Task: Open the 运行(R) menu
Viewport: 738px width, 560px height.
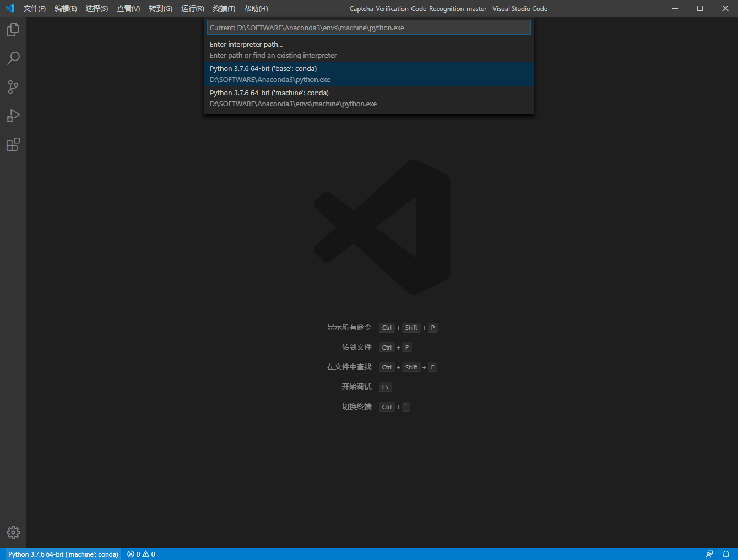Action: click(192, 8)
